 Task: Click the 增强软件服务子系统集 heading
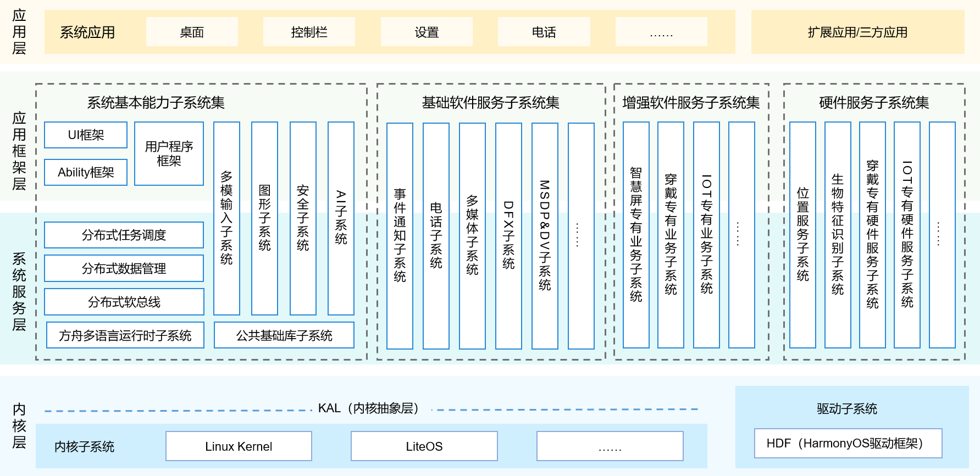[691, 102]
